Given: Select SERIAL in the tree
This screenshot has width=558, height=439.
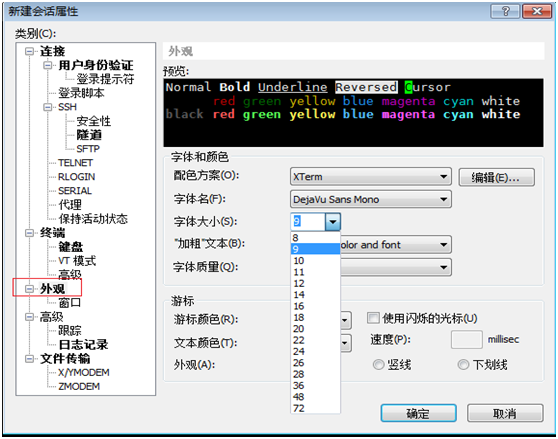Looking at the screenshot, I should coord(75,191).
